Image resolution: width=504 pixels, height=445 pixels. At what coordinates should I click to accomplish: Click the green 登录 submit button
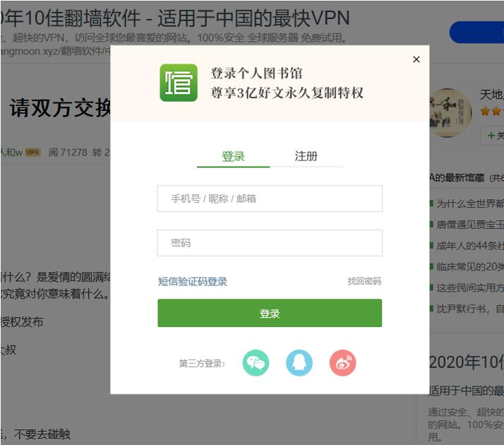point(270,313)
